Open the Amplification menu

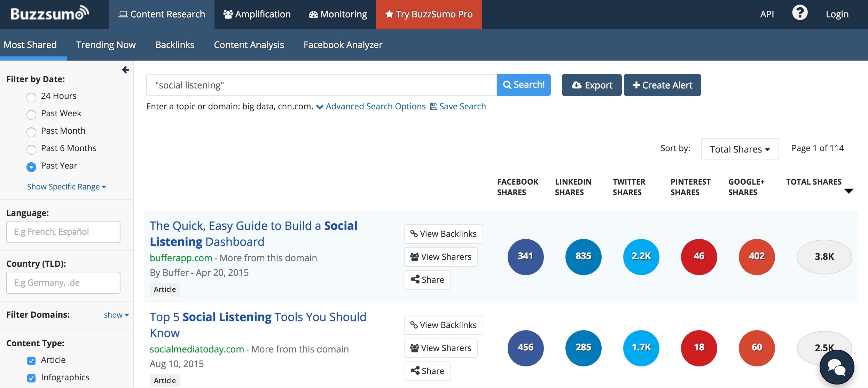click(257, 14)
